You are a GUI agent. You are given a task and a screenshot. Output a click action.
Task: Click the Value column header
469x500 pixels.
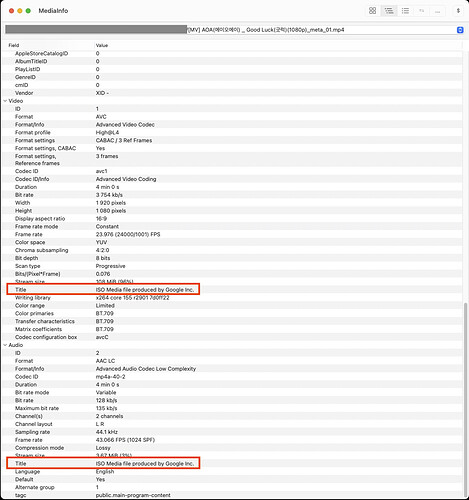[x=102, y=45]
